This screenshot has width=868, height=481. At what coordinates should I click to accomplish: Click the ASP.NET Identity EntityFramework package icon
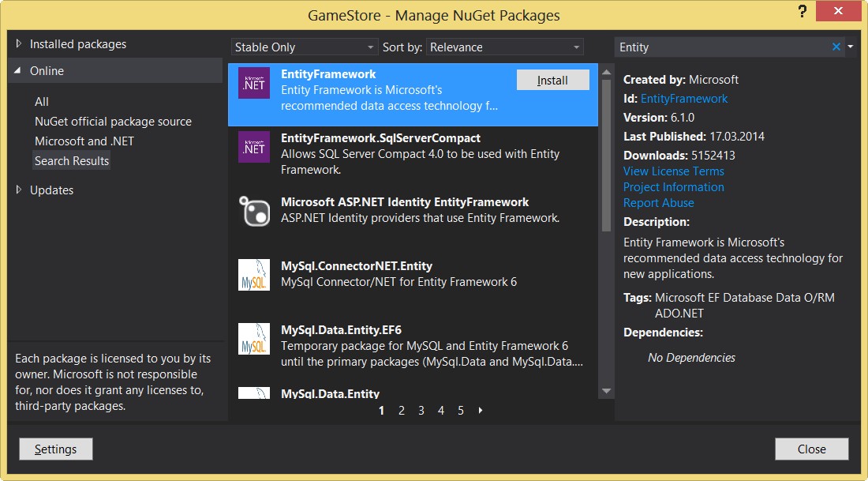(x=254, y=211)
